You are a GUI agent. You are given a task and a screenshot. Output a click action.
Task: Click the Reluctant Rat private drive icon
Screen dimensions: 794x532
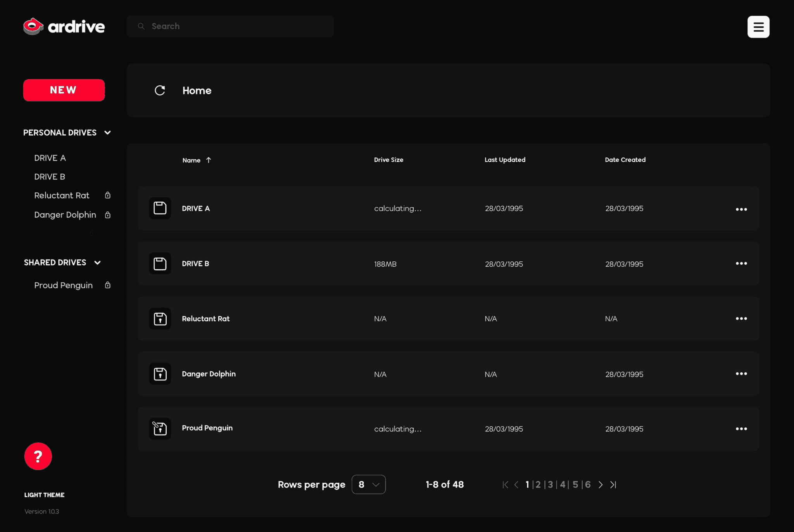point(160,319)
